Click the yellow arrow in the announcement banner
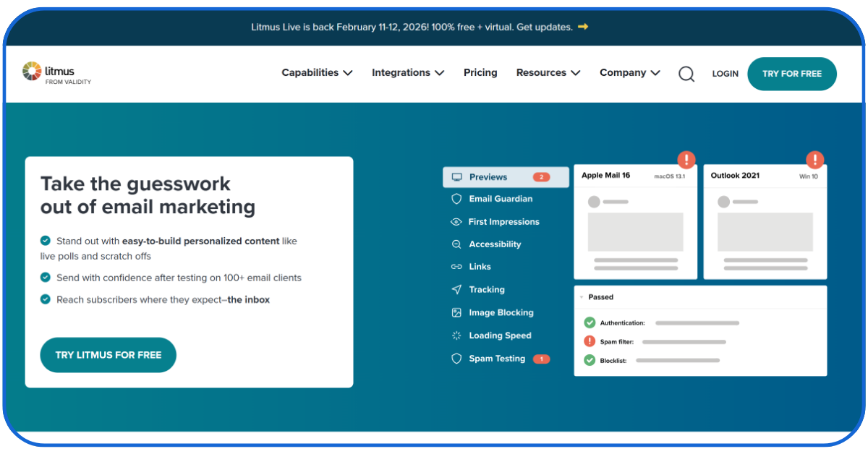 (583, 27)
